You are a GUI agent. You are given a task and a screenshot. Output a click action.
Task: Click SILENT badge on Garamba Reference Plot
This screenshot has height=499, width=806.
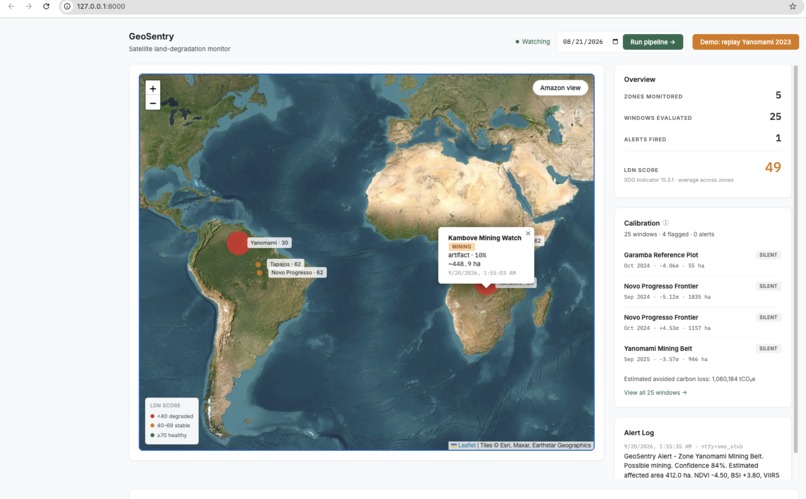pos(768,255)
